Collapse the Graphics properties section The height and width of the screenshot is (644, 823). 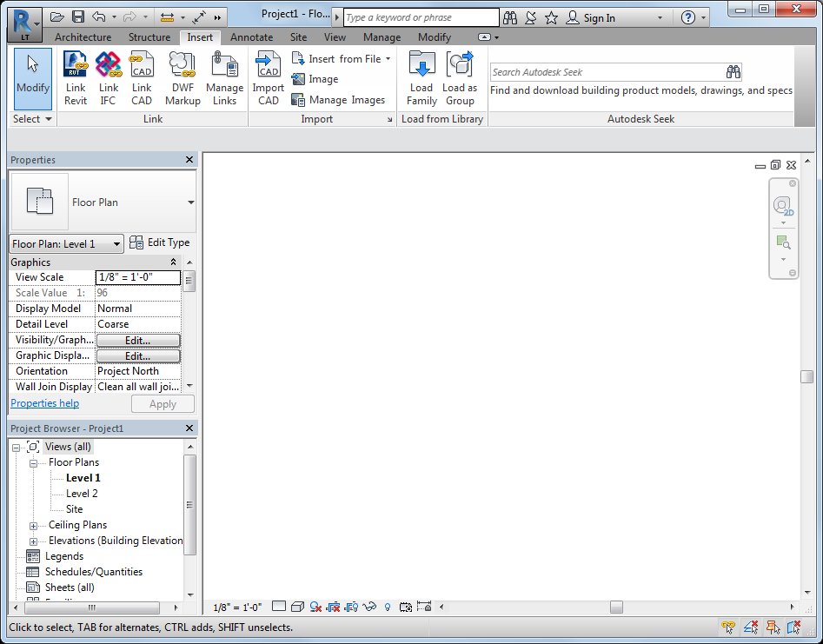(173, 262)
